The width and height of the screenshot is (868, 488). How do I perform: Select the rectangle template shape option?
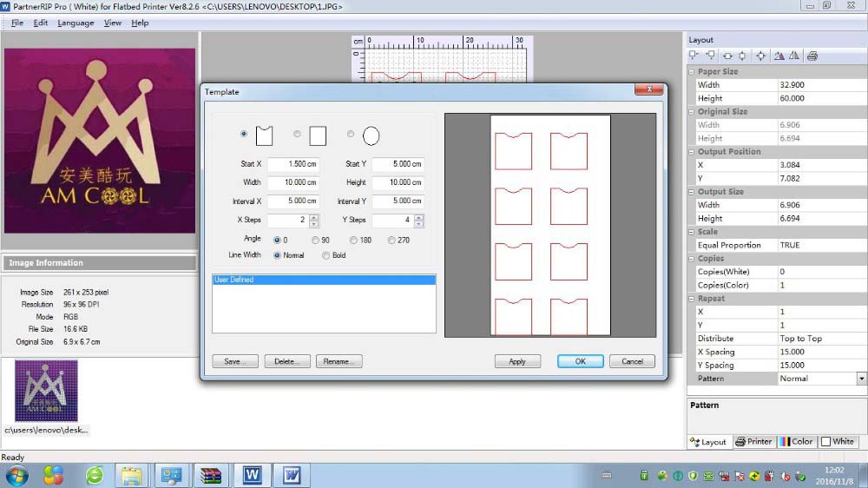298,135
